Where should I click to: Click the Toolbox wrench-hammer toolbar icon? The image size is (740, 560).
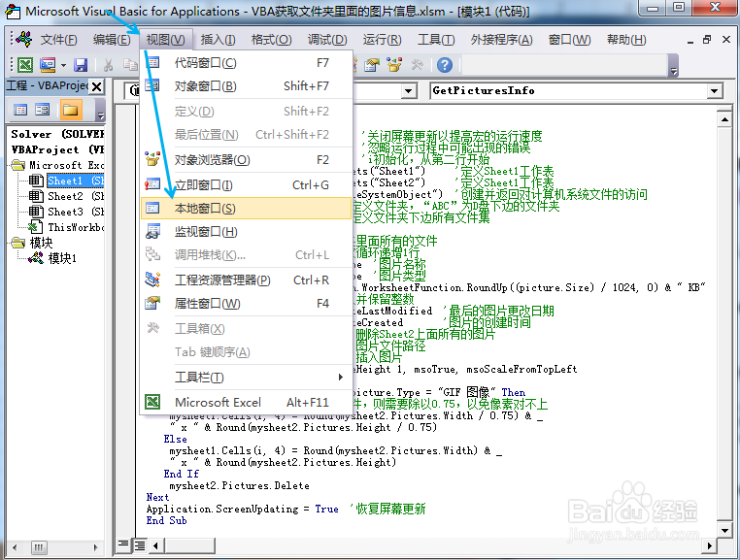(418, 65)
